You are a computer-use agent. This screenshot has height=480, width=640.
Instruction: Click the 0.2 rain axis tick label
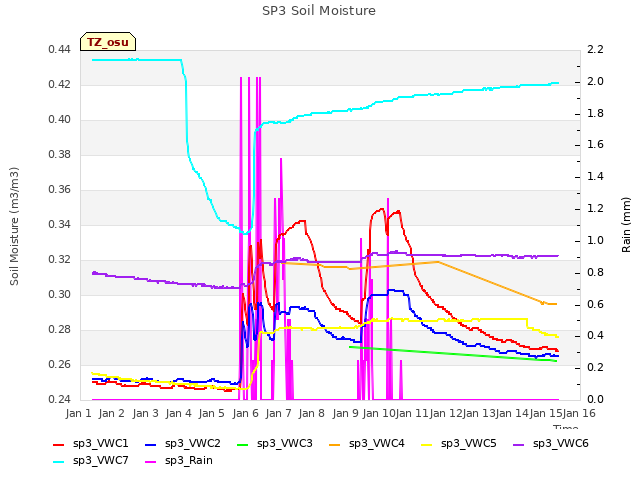tap(596, 367)
